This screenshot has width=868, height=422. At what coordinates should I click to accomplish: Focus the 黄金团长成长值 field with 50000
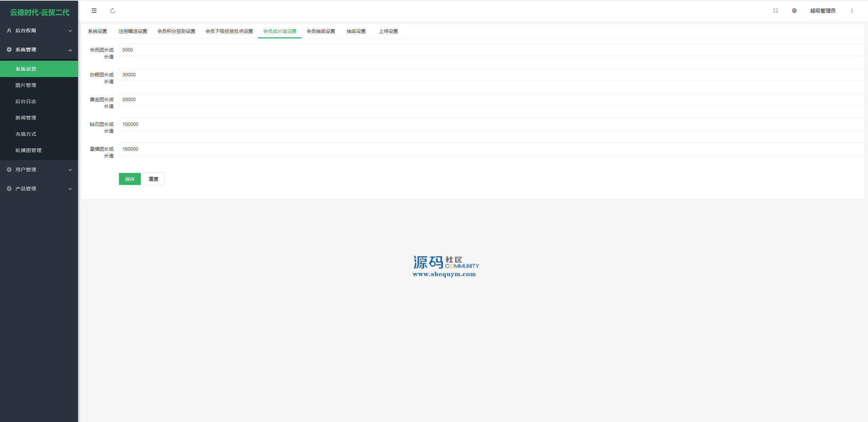pos(491,99)
